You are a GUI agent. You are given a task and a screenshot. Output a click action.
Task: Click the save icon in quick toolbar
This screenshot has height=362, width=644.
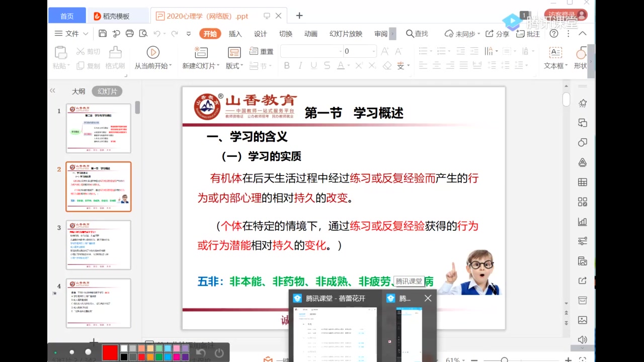(103, 34)
